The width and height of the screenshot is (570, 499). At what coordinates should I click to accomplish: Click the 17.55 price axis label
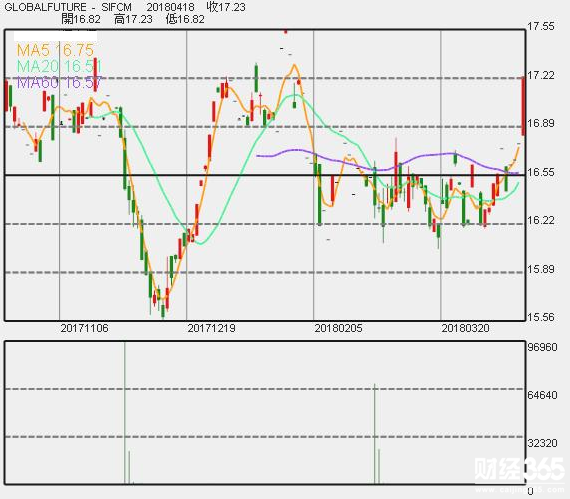541,26
